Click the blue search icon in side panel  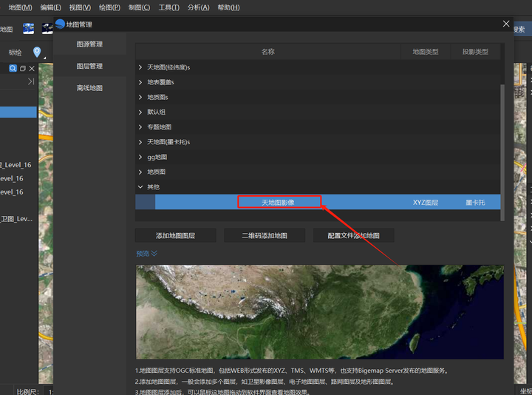(x=13, y=68)
